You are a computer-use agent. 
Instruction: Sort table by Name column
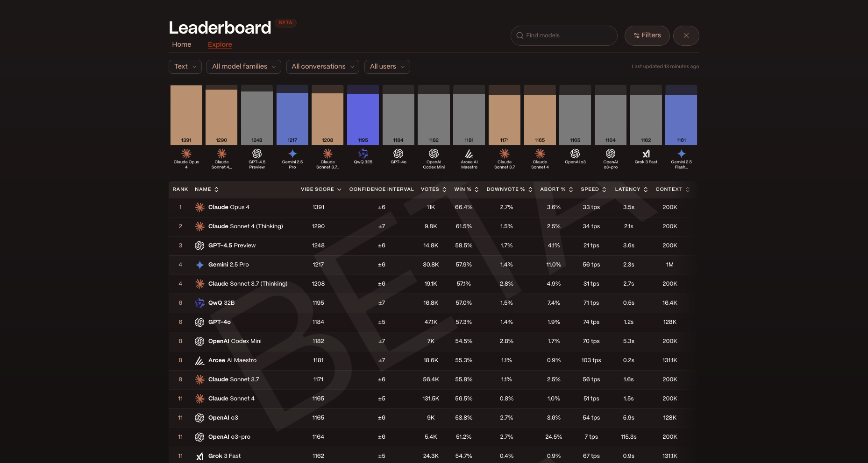click(206, 189)
